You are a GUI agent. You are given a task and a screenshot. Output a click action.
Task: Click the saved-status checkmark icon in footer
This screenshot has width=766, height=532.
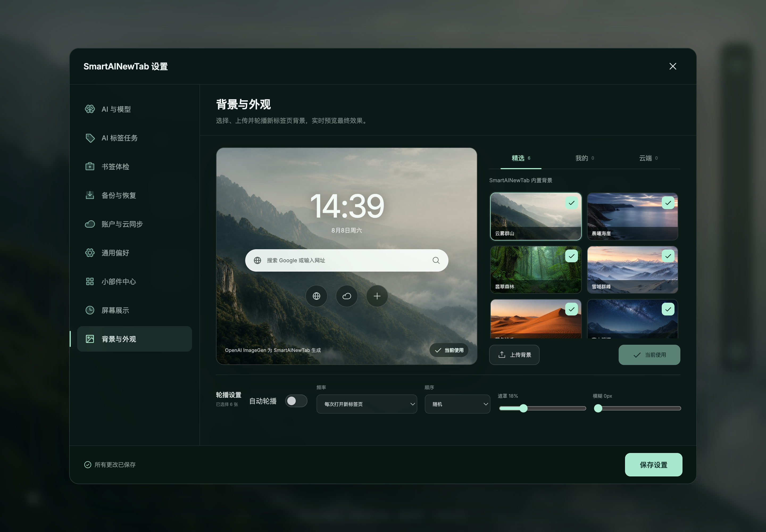click(87, 465)
